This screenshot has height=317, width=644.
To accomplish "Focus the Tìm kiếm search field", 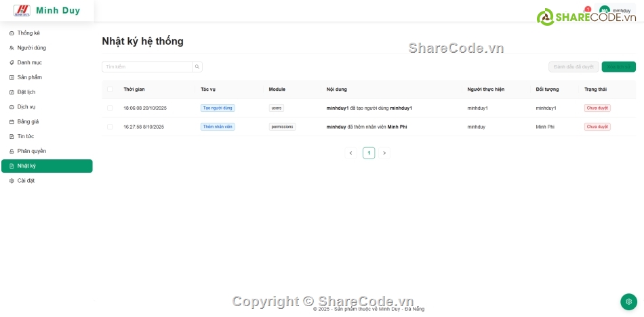I will coord(147,67).
